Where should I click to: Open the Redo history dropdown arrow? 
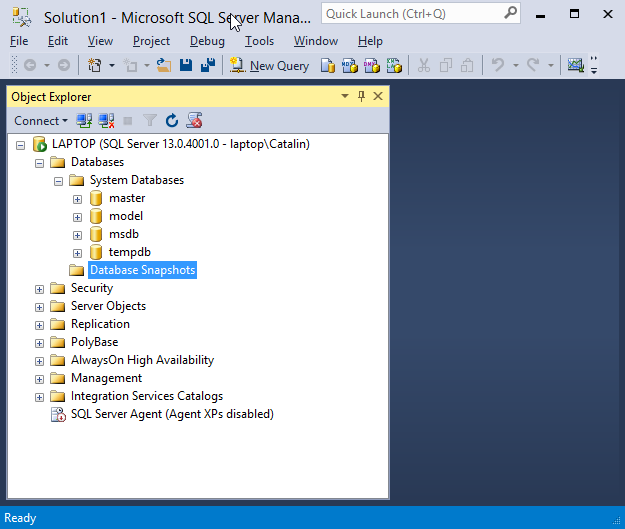[551, 65]
